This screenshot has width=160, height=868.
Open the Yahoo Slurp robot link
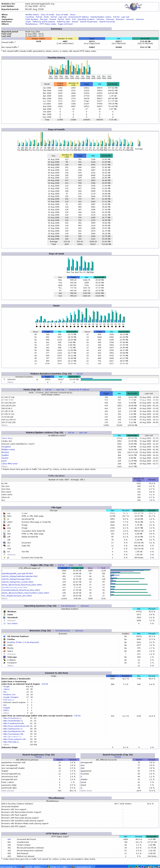(x=7, y=438)
